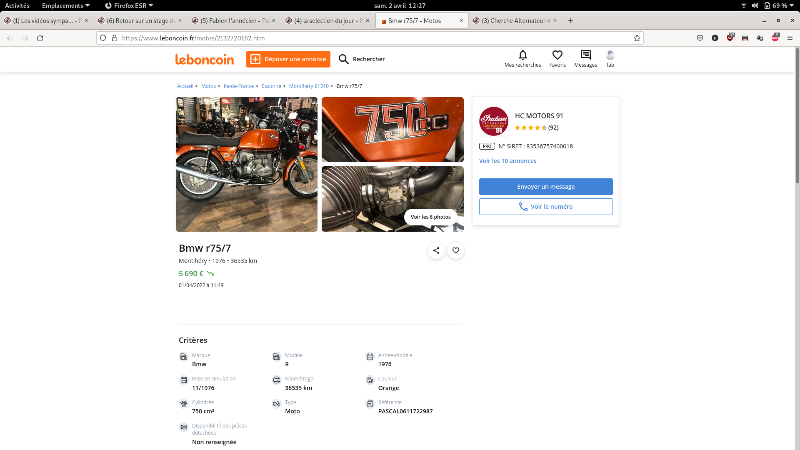Open the clock and calendar in top bar

(399, 6)
